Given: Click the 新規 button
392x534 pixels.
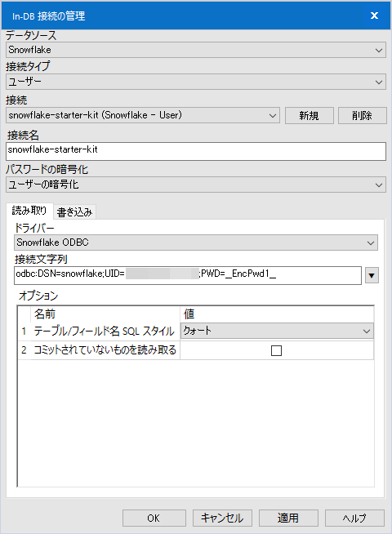Looking at the screenshot, I should click(x=309, y=115).
